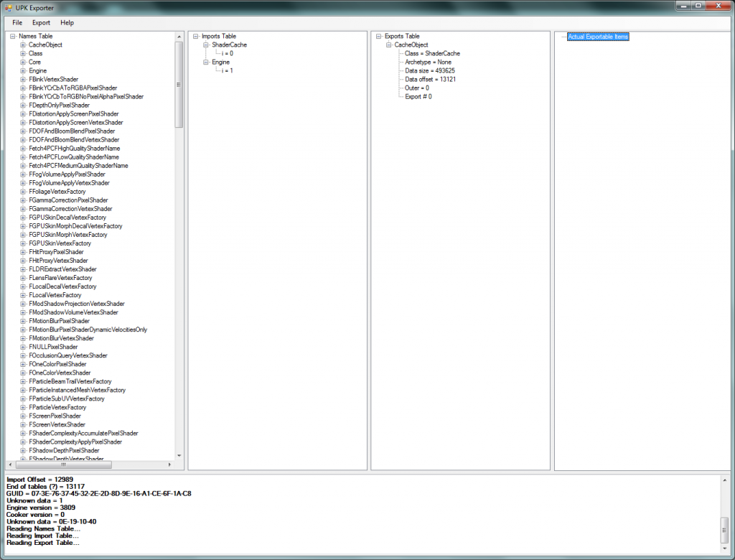Select the Class = ShaderCache entry
Image resolution: width=735 pixels, height=560 pixels.
click(432, 53)
